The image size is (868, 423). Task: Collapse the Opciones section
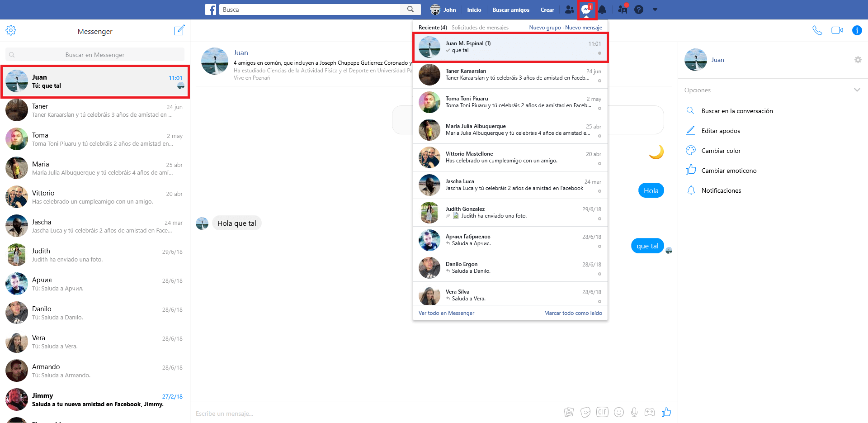tap(857, 90)
